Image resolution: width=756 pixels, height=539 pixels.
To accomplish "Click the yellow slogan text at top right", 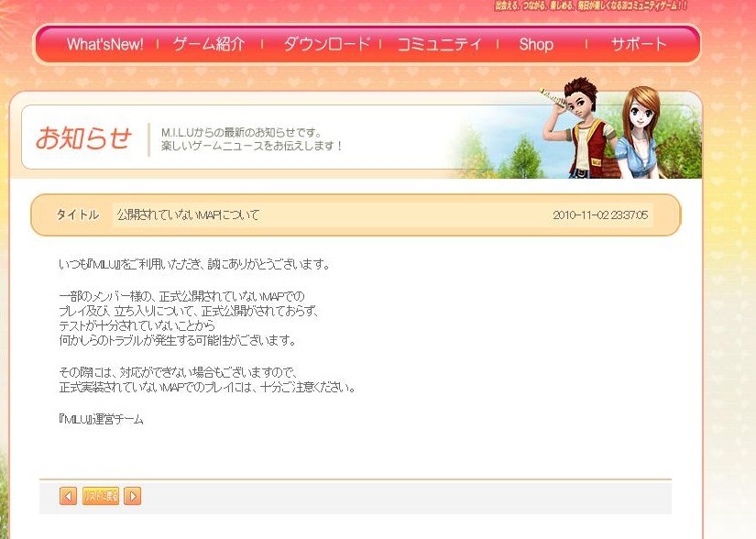I will point(591,5).
